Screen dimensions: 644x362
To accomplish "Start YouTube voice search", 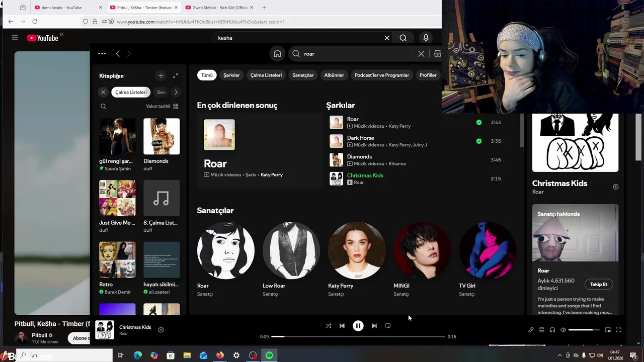I will click(x=426, y=38).
